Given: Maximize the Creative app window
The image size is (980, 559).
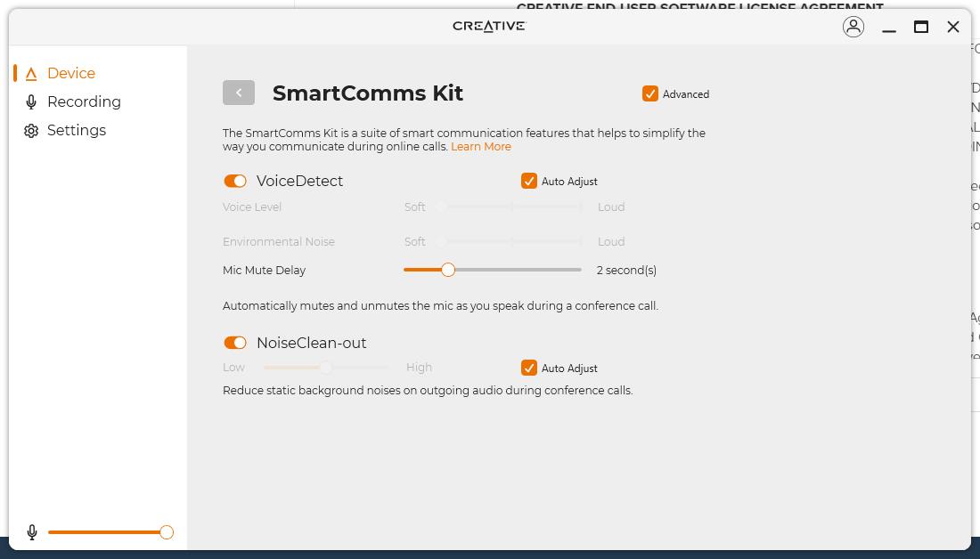Looking at the screenshot, I should 921,27.
